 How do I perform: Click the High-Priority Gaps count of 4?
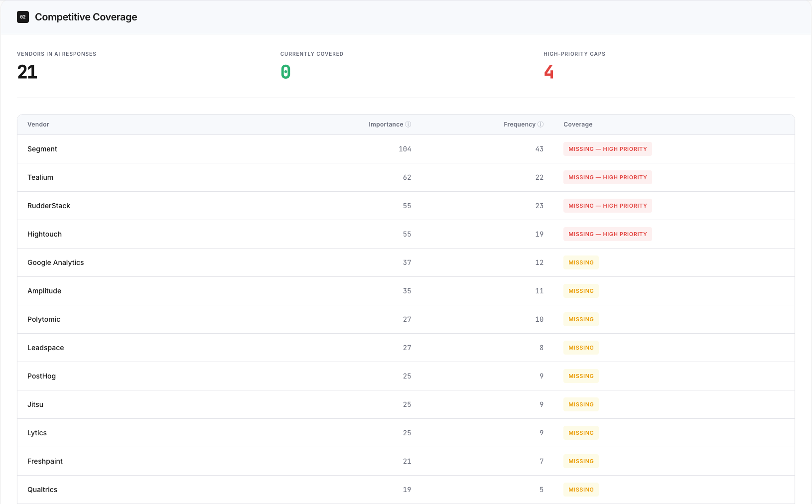548,72
